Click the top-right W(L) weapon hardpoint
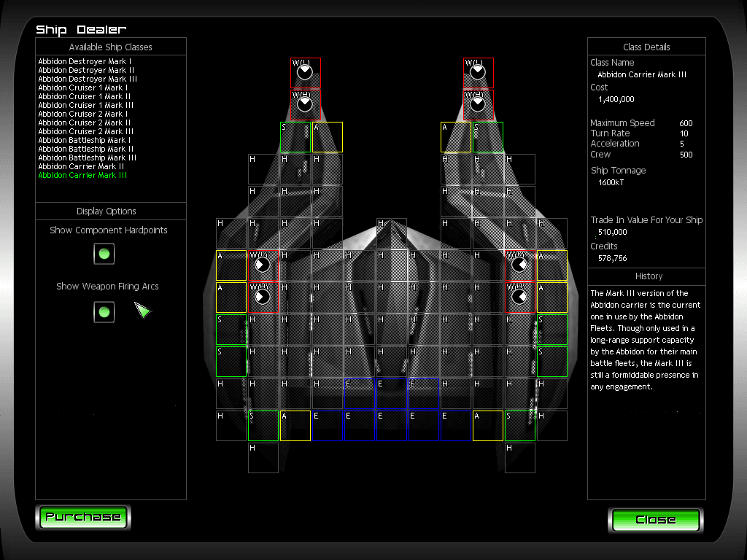This screenshot has width=747, height=560. tap(479, 73)
